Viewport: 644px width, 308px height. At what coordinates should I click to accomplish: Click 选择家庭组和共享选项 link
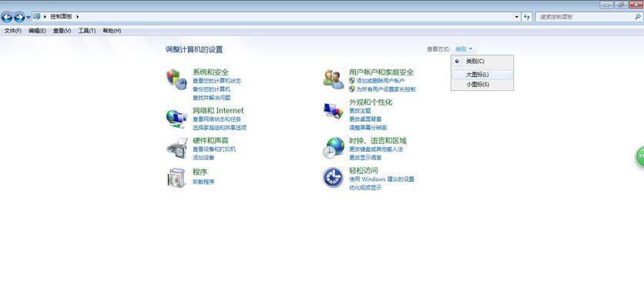point(220,128)
